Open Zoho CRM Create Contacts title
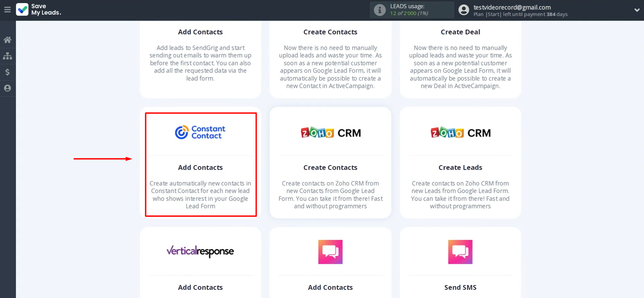 [x=330, y=167]
